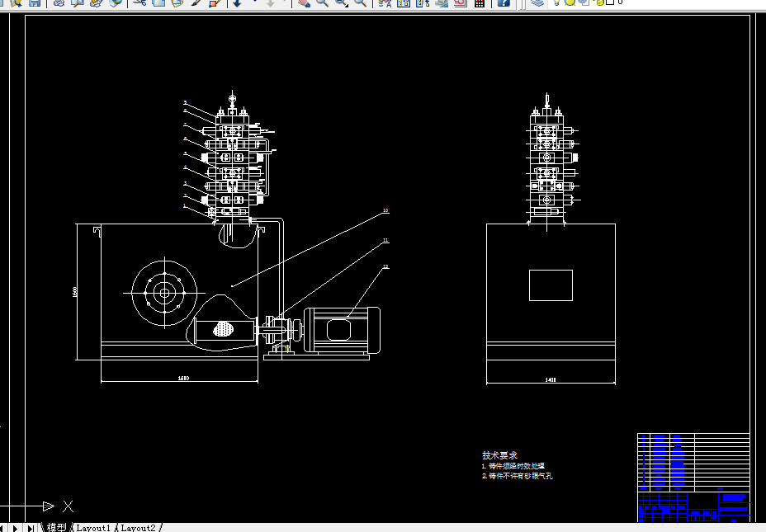Toggle freeze/thaw sun for layer 0
The image size is (766, 532).
click(570, 2)
